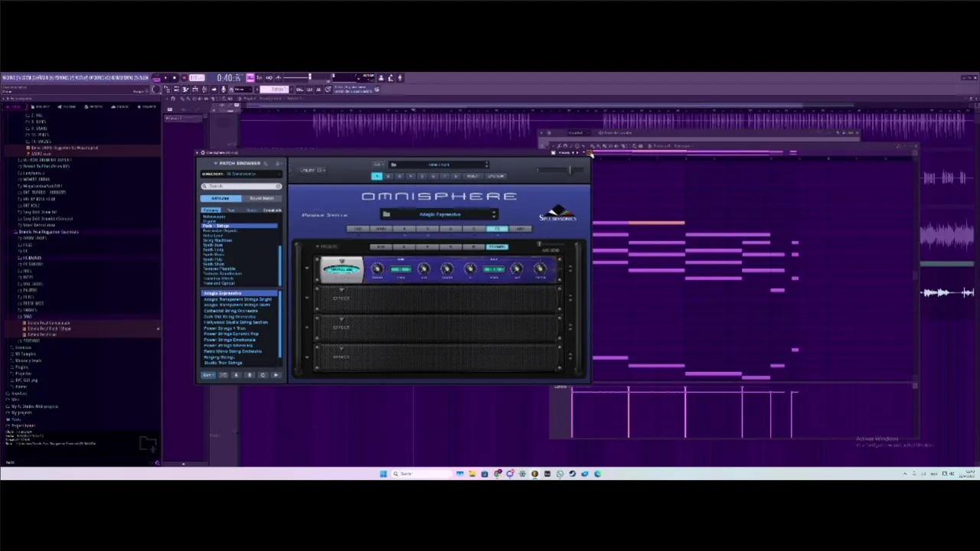Open the Sort menu in Patch Browser footer
Viewport: 980px width, 551px height.
point(207,375)
